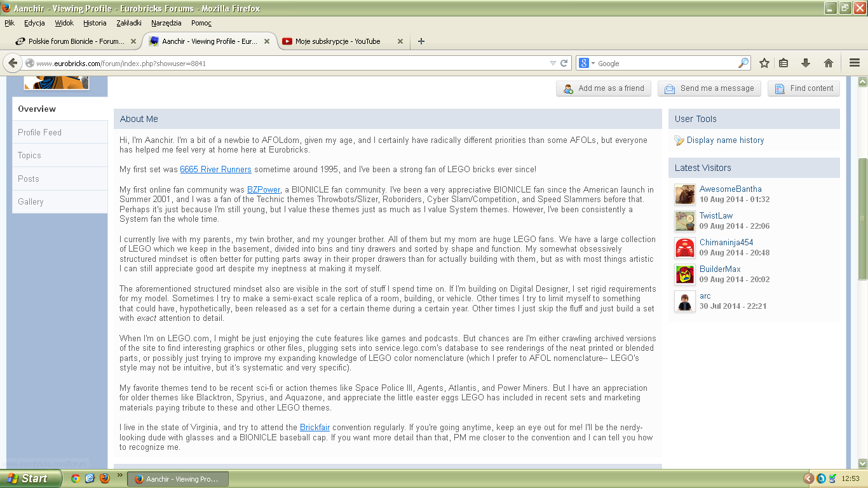Open the Posts profile tab
The image size is (868, 488).
60,179
